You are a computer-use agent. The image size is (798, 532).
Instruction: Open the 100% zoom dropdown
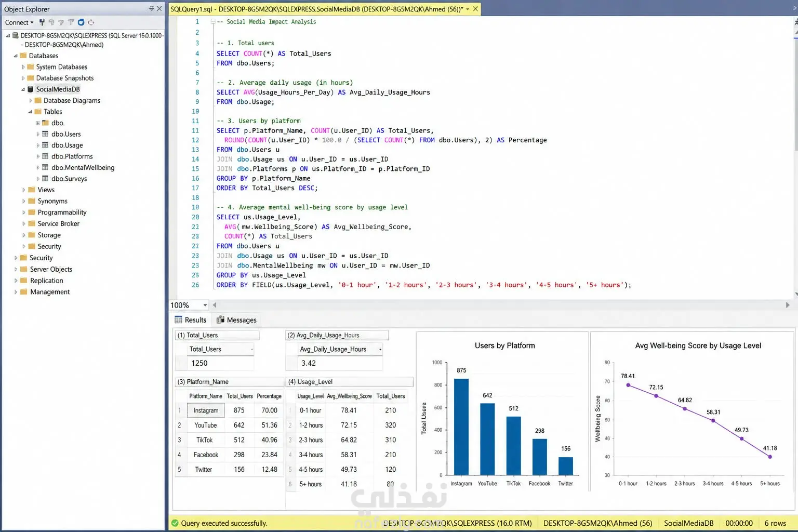point(205,305)
